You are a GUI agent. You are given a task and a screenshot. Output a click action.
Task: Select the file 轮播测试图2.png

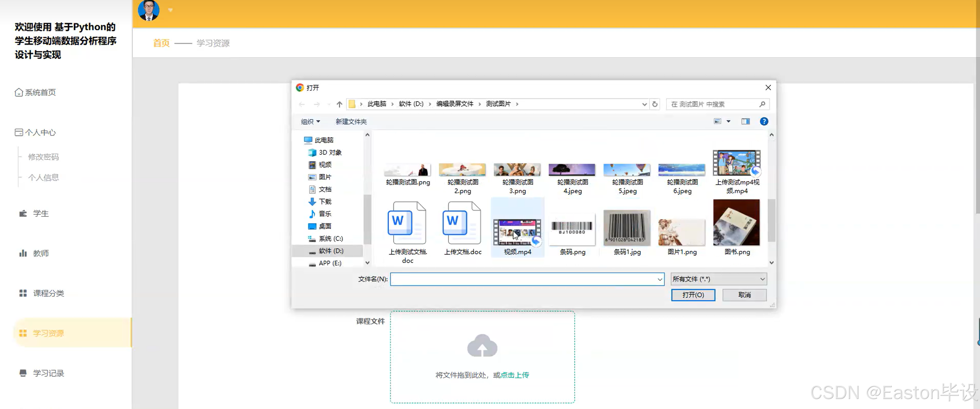463,179
